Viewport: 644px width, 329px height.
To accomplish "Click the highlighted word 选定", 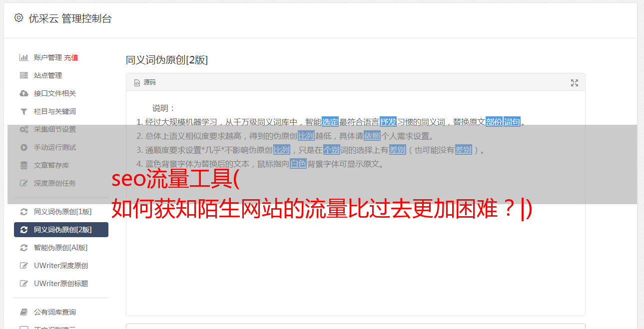I will coord(330,122).
